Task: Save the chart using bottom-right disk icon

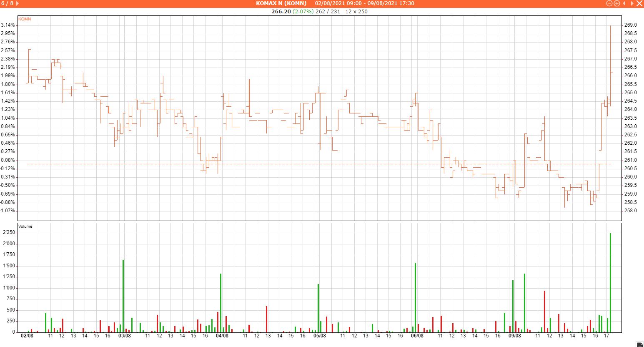Action: (x=640, y=344)
